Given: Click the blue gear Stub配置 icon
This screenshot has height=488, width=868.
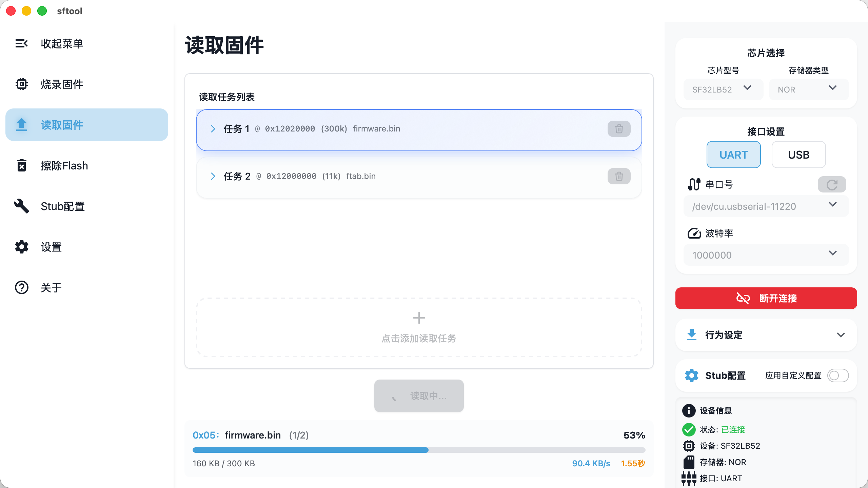Looking at the screenshot, I should [691, 375].
